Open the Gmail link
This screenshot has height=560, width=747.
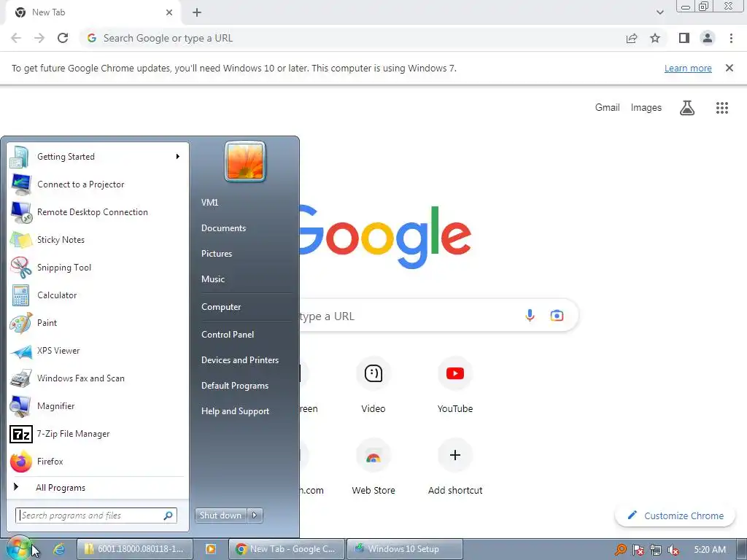pos(607,108)
